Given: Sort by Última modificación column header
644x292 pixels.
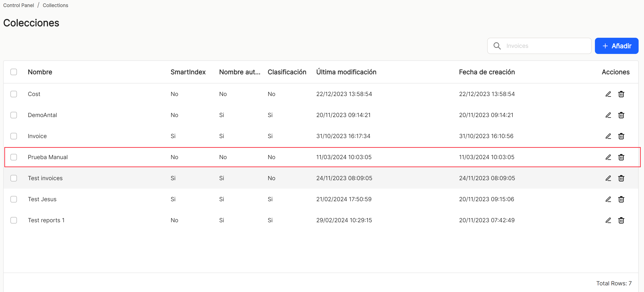Looking at the screenshot, I should point(346,72).
